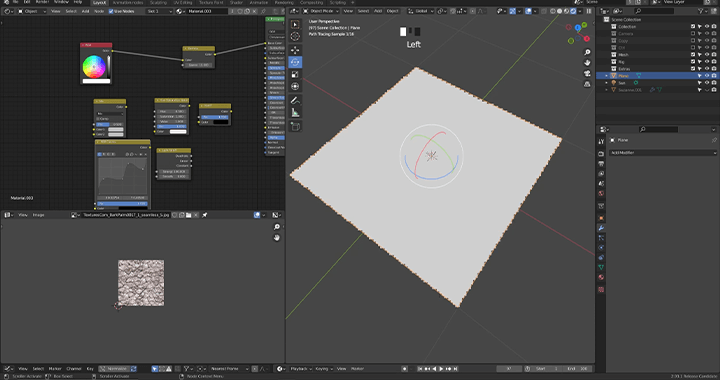Click the RGB node white color swatch

(x=96, y=81)
